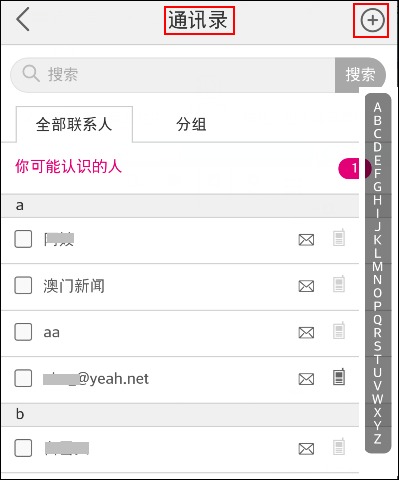Check the box beside 澳门新闻
Screen dimensions: 399x480
point(23,285)
